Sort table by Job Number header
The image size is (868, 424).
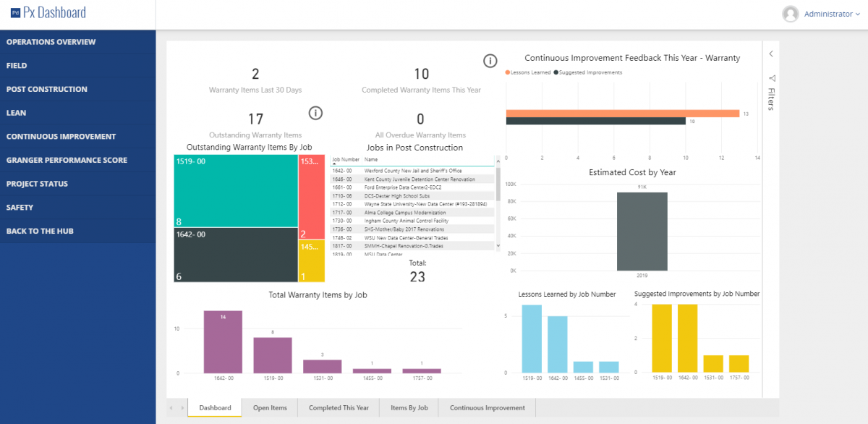pos(345,159)
